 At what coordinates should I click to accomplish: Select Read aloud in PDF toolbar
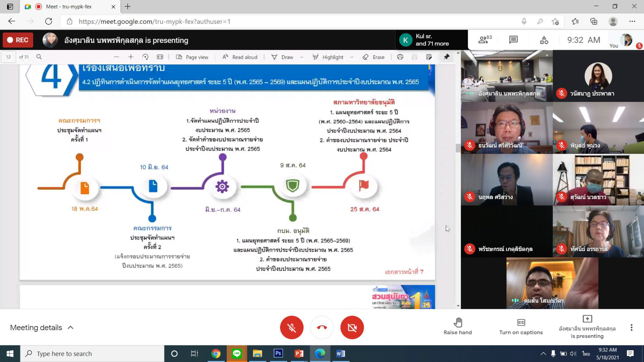point(240,57)
